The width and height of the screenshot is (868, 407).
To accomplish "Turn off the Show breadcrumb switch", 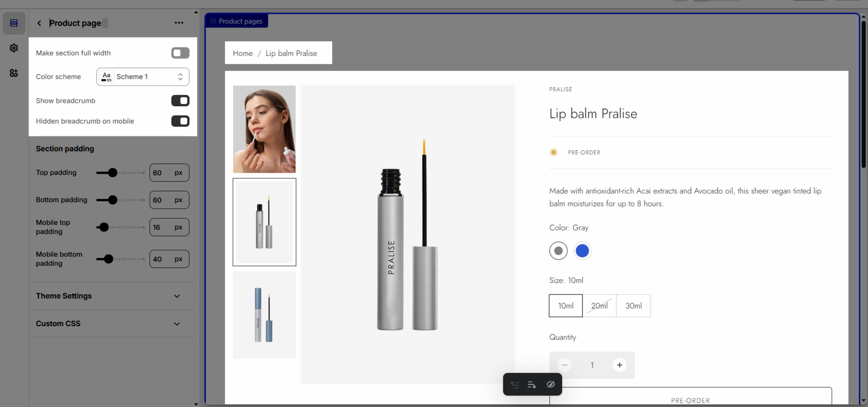I will (180, 101).
